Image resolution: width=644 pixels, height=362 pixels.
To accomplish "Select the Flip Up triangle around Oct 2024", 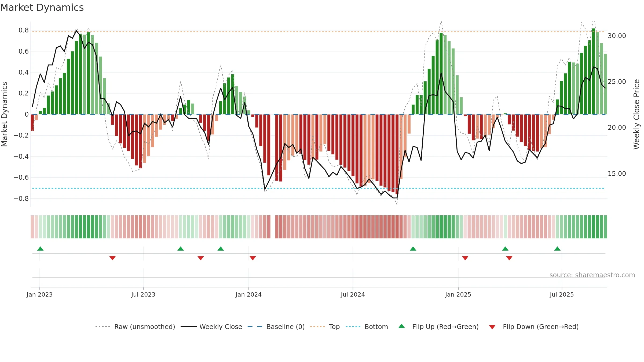I will 413,249.
